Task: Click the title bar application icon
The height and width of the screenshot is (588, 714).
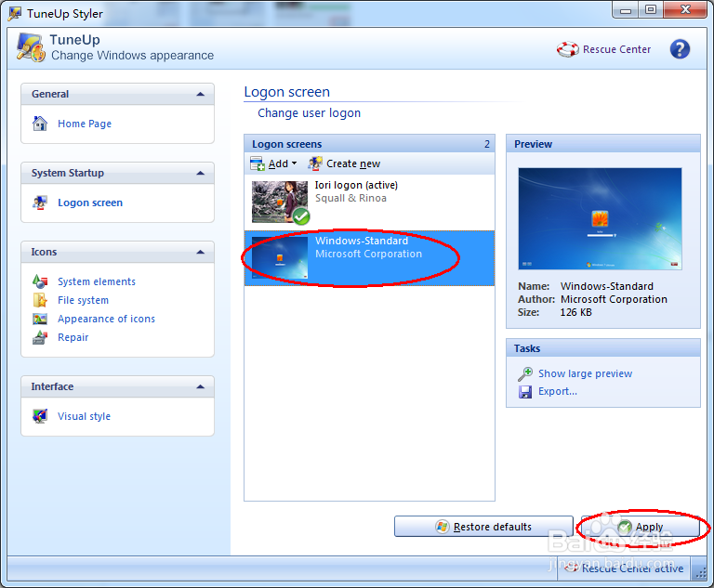Action: coord(15,14)
